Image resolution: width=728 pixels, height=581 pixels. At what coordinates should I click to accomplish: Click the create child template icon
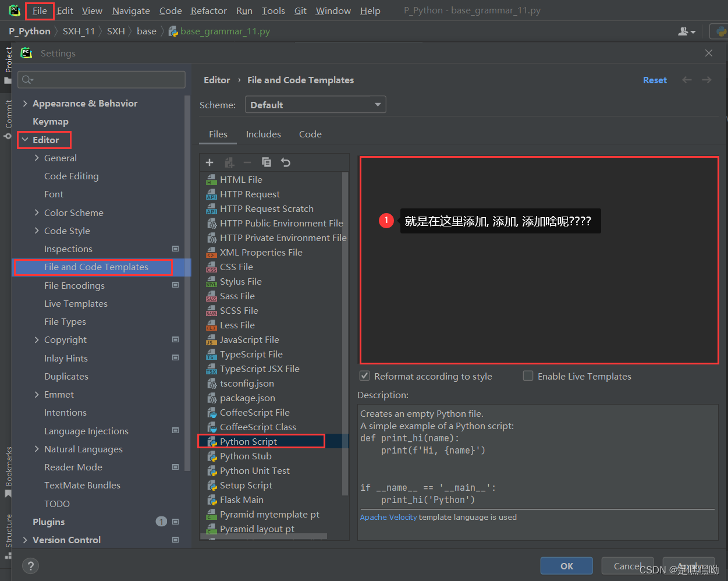229,162
